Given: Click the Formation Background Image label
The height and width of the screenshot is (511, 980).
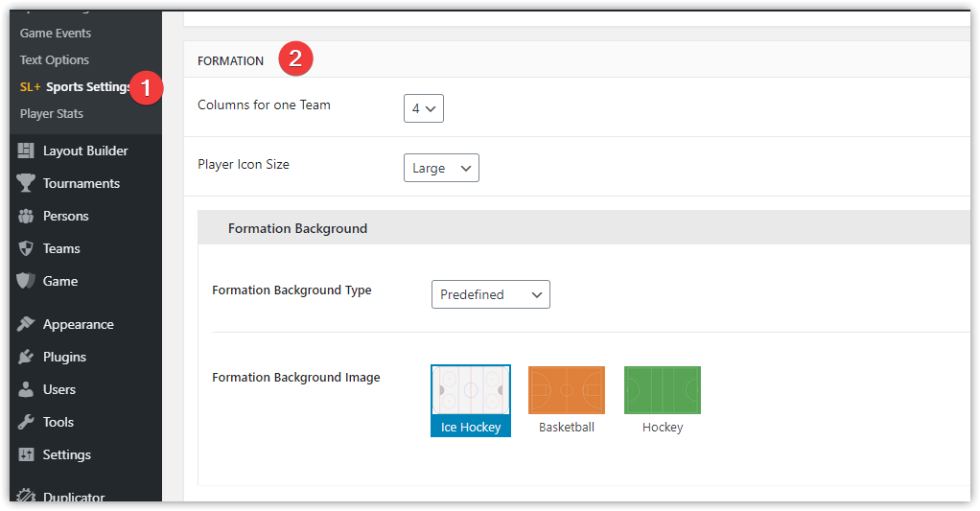Looking at the screenshot, I should click(295, 378).
